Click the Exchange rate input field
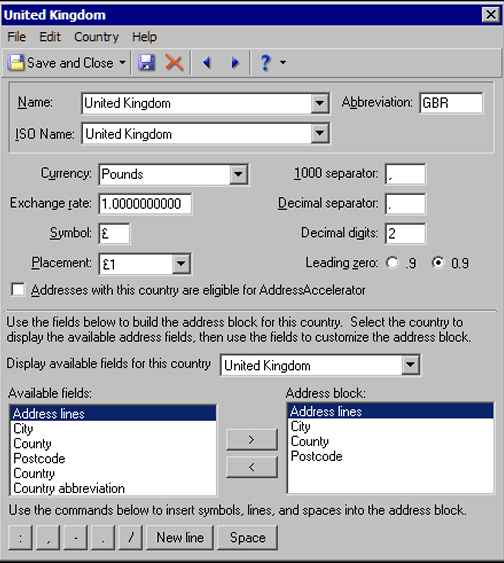This screenshot has width=504, height=563. (x=145, y=204)
